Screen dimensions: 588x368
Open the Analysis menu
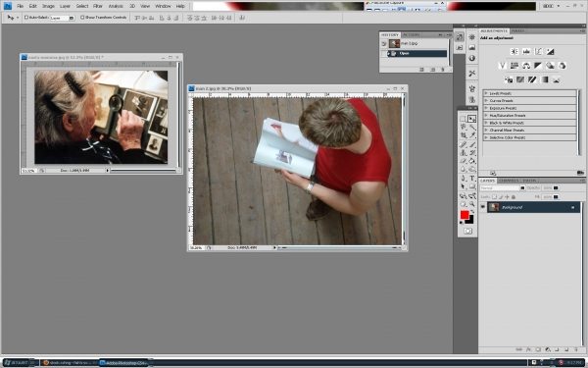point(116,6)
